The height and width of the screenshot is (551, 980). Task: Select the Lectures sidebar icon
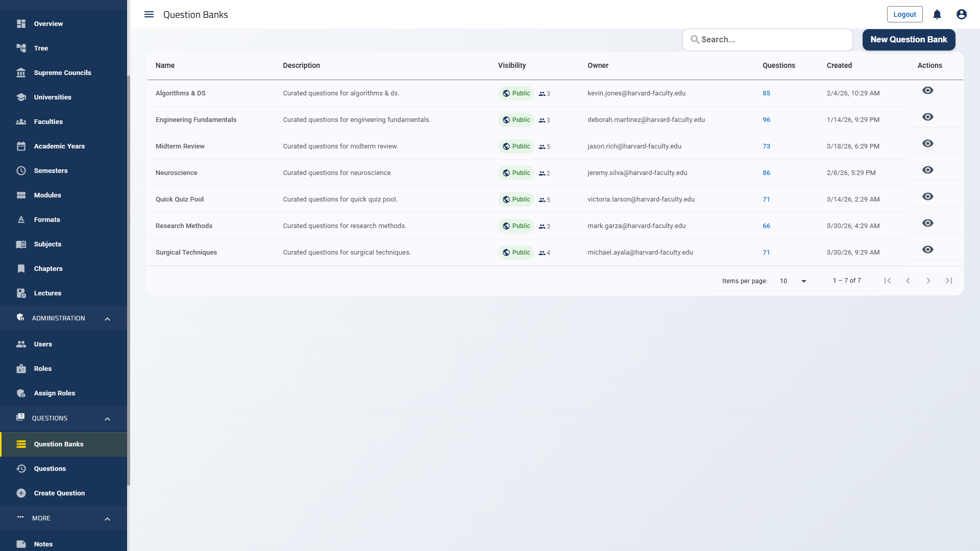coord(21,293)
